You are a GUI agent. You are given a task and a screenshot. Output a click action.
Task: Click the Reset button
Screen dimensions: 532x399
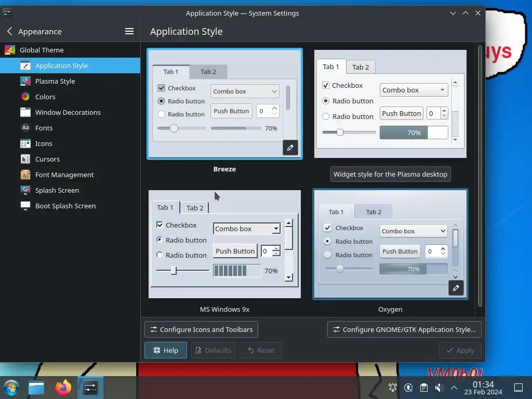click(261, 350)
